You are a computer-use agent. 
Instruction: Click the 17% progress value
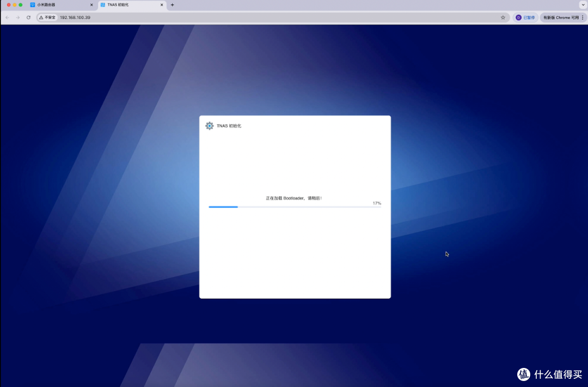pos(377,203)
